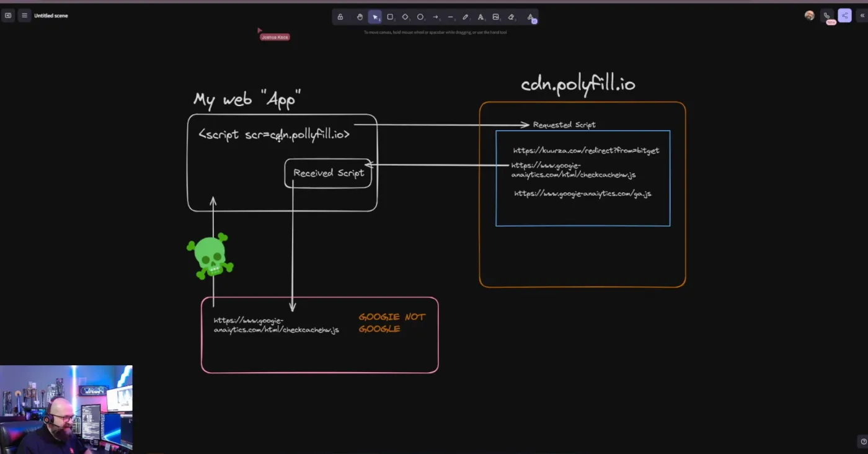Toggle the keep-tool-active lock icon
The width and height of the screenshot is (868, 454).
(340, 17)
